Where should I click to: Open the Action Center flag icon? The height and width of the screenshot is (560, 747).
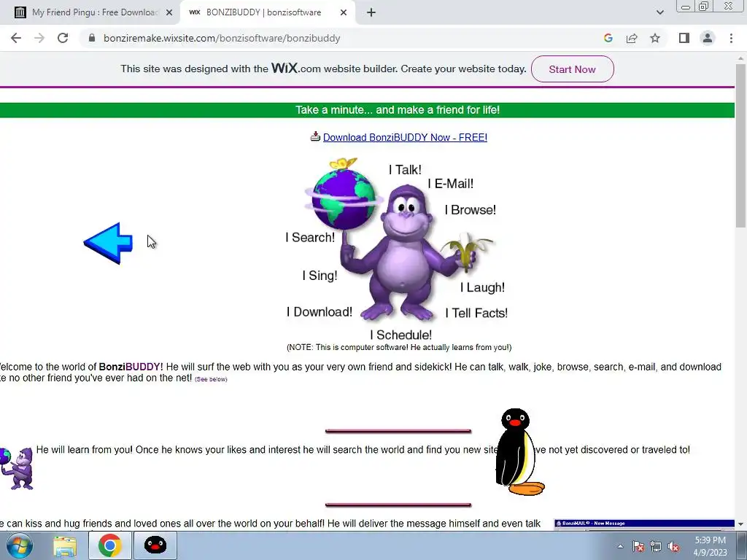(638, 547)
